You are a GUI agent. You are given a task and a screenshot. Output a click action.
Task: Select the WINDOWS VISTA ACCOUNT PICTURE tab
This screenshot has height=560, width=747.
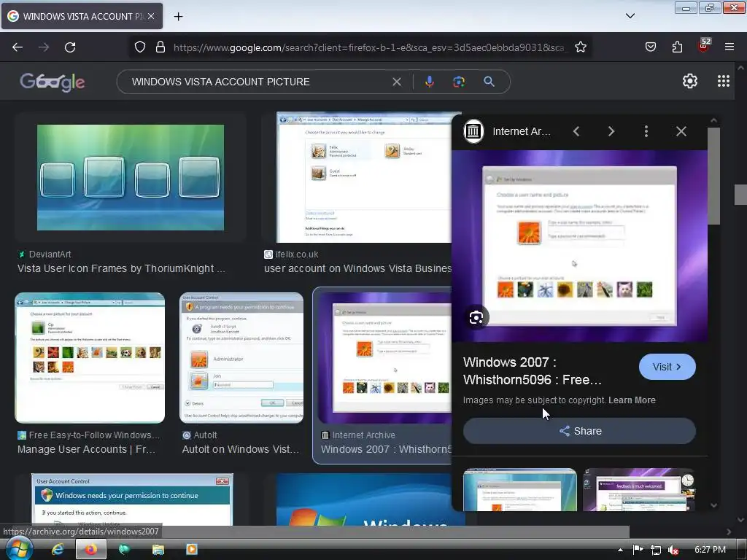point(82,16)
